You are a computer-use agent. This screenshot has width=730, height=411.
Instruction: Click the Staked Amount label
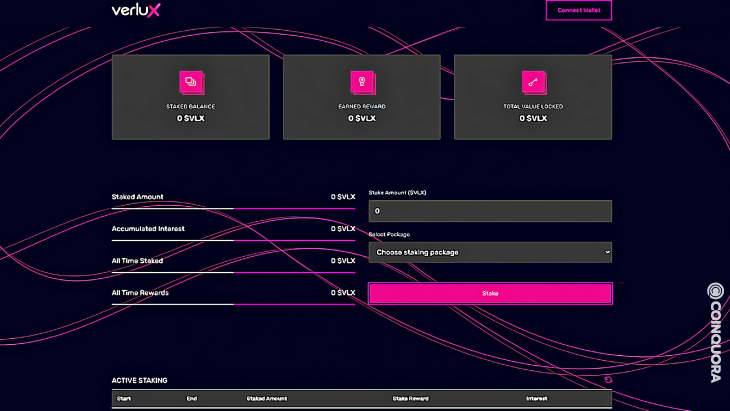(x=137, y=197)
